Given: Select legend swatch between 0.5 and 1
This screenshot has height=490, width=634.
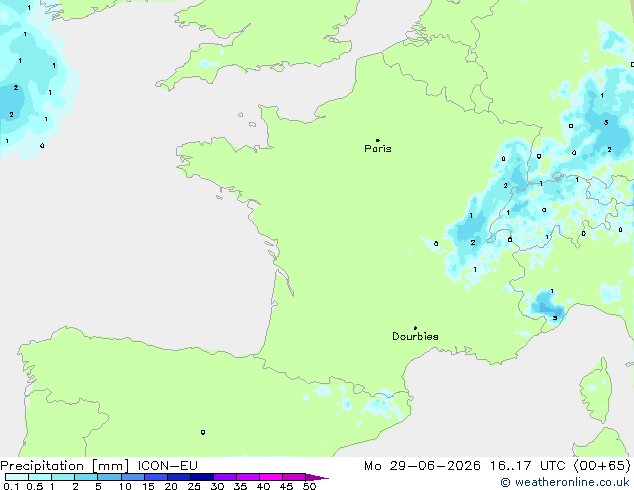Looking at the screenshot, I should [x=40, y=477].
